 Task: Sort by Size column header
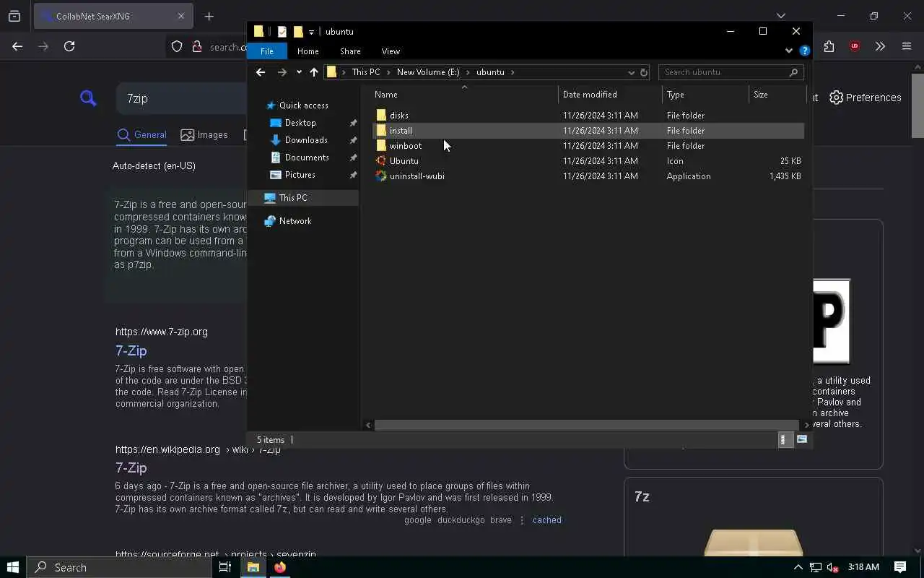(777, 95)
